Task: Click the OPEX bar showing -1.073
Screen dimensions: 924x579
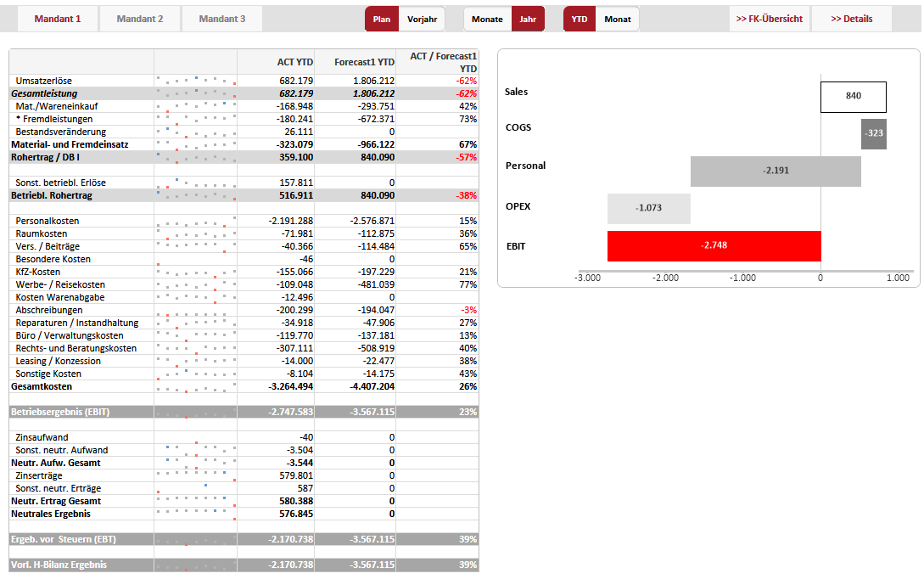Action: pyautogui.click(x=649, y=208)
